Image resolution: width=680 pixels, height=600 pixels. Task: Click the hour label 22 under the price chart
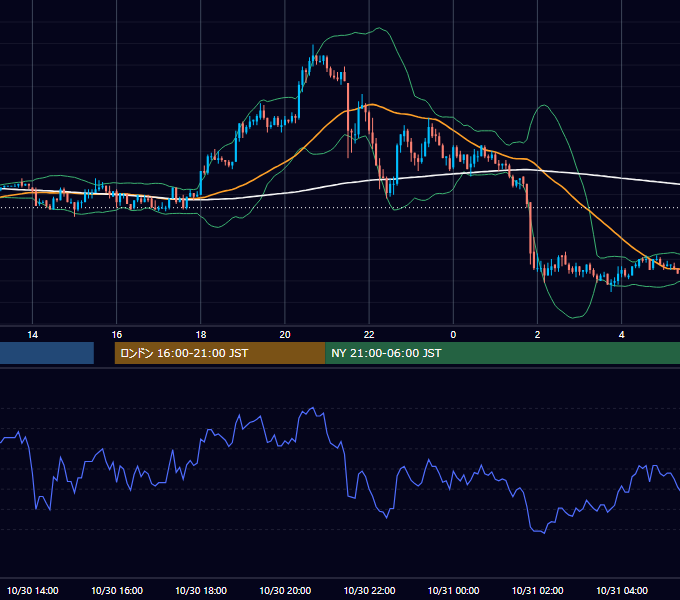coord(369,335)
